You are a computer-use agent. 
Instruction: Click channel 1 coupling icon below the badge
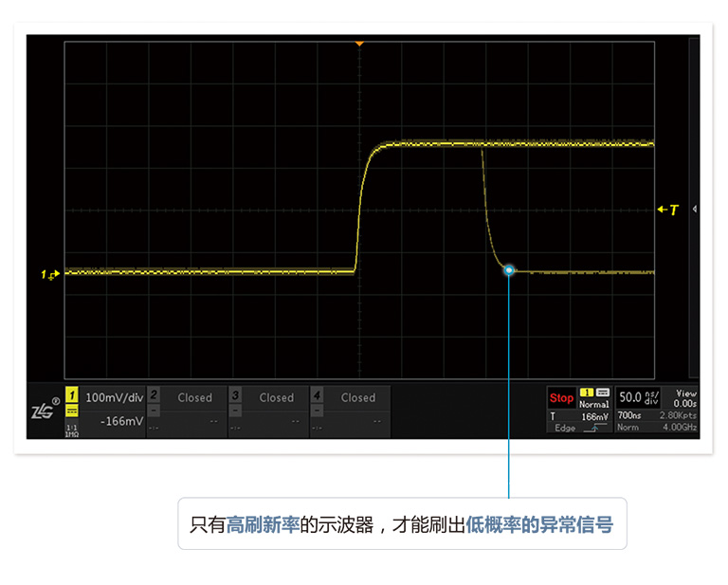tap(72, 412)
